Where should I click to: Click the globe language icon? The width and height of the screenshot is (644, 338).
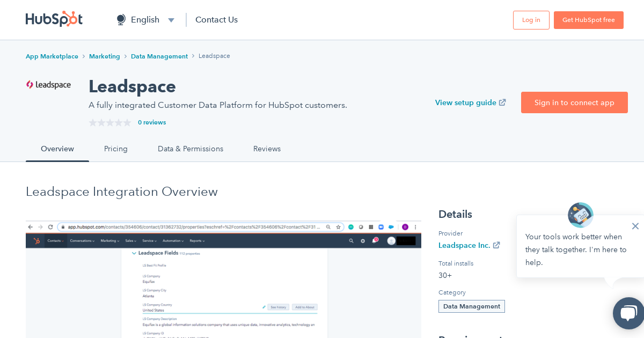coord(121,19)
